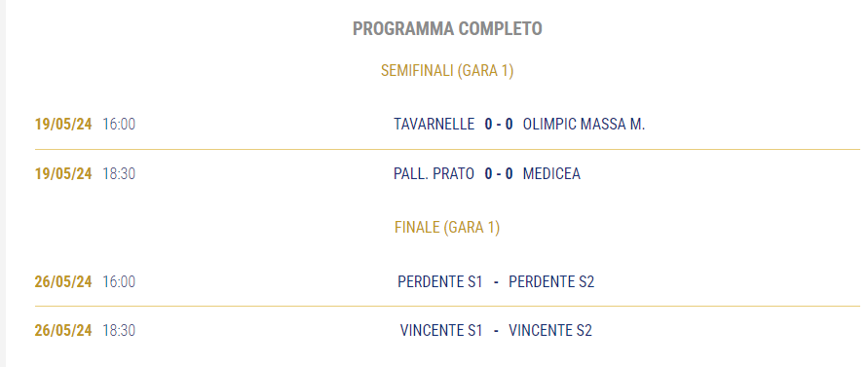This screenshot has width=868, height=367.
Task: Open the OLIMPIC MASSA M. team link
Action: 584,124
